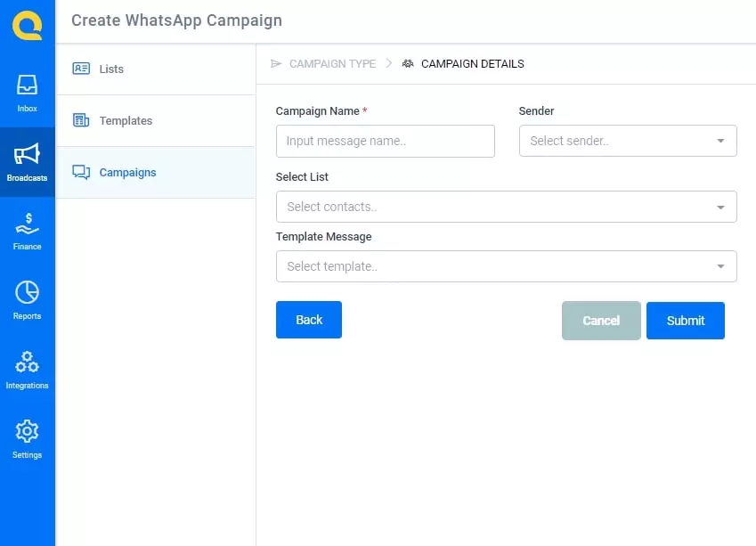The width and height of the screenshot is (756, 546).
Task: Focus the Campaign Name input field
Action: click(386, 141)
